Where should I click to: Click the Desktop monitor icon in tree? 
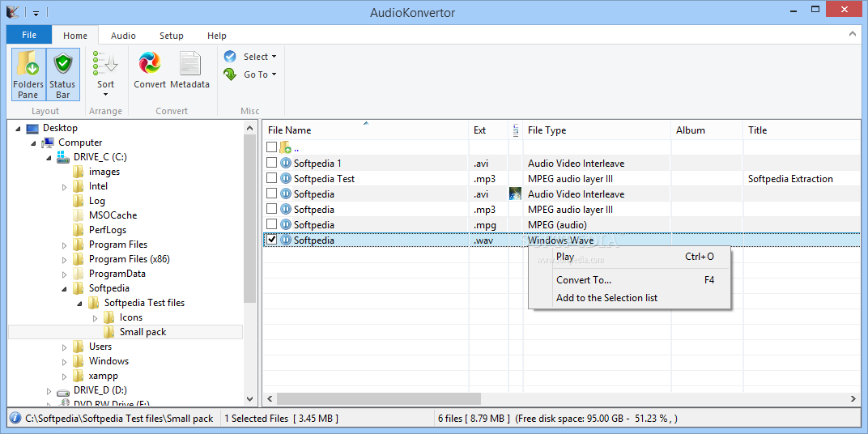pos(32,129)
